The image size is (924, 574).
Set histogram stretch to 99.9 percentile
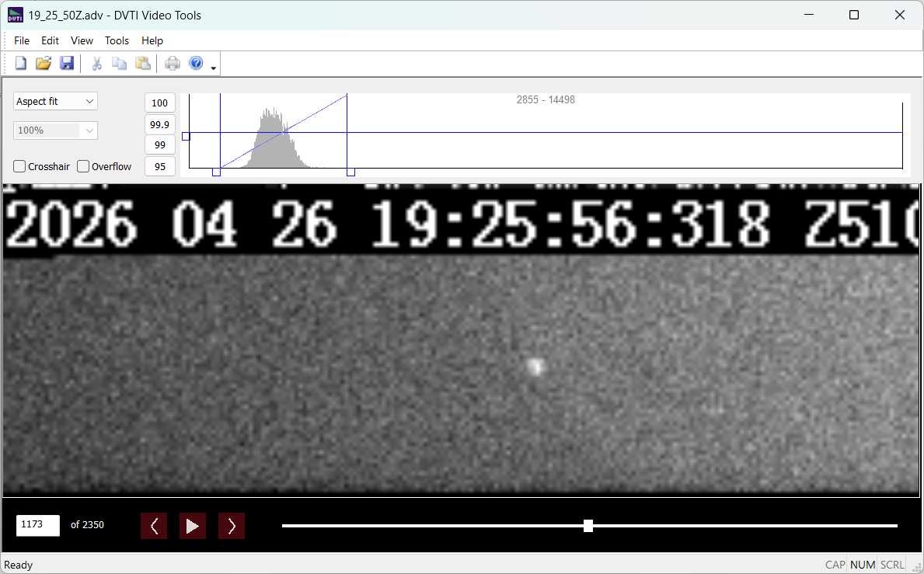[x=159, y=124]
